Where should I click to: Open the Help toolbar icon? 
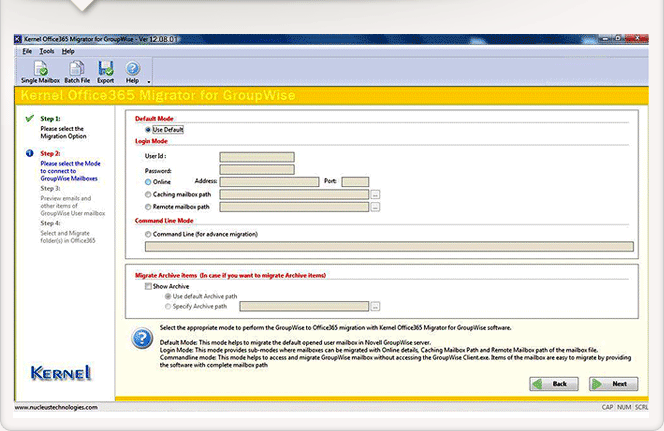pos(133,72)
